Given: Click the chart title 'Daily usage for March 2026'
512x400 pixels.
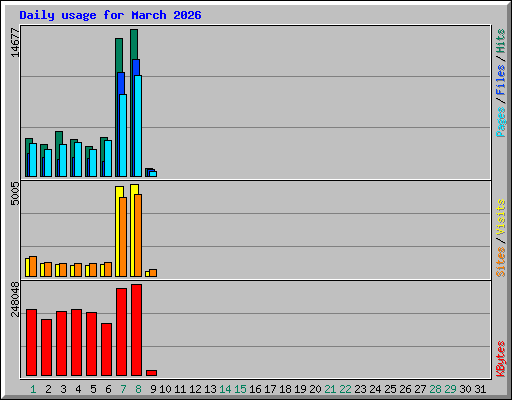Looking at the screenshot, I should (x=110, y=15).
